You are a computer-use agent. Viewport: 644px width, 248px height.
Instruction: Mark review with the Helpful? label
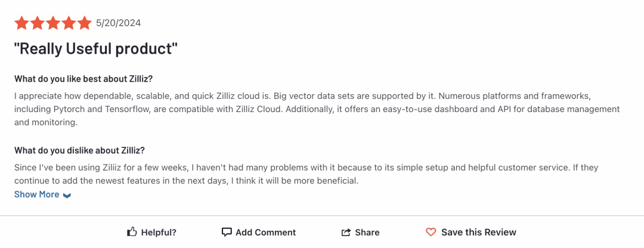click(159, 232)
